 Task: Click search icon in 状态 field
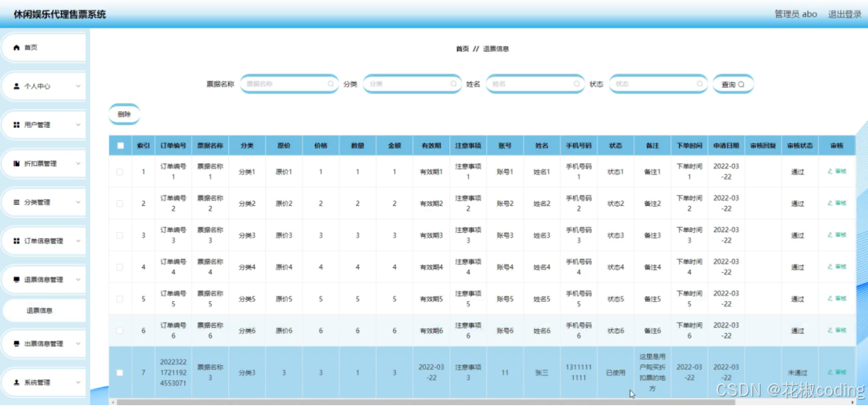(699, 84)
